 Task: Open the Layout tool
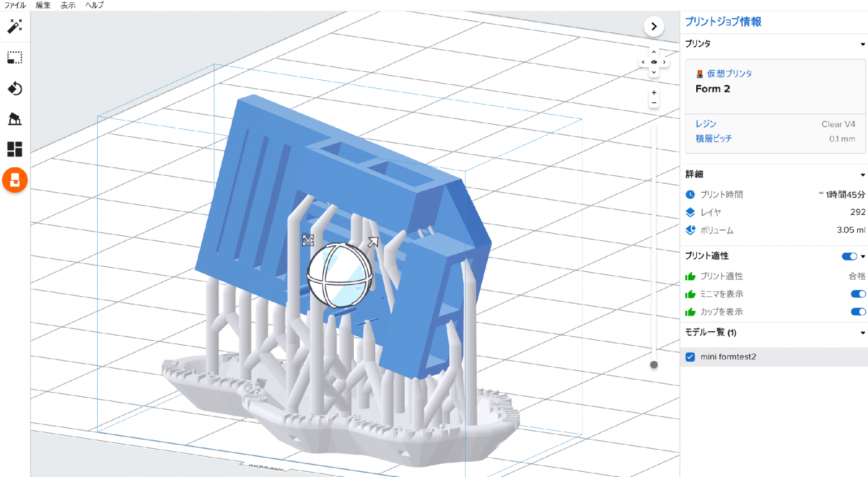pos(14,149)
